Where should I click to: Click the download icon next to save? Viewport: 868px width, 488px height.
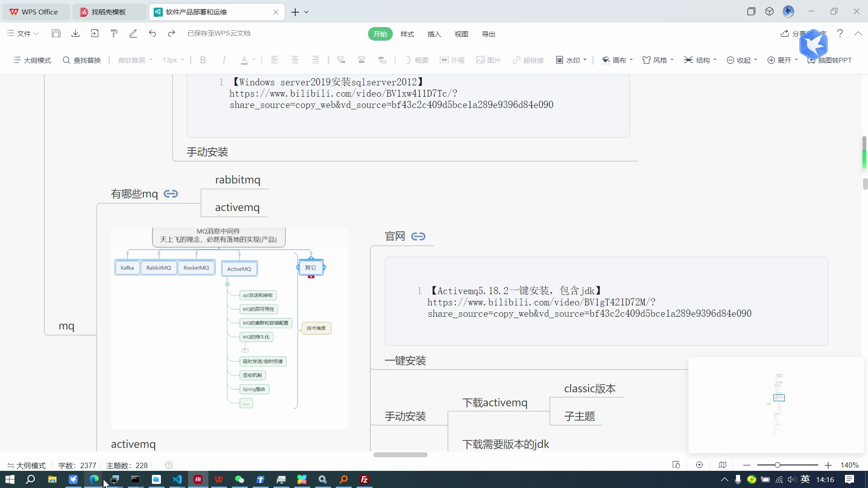click(x=75, y=33)
